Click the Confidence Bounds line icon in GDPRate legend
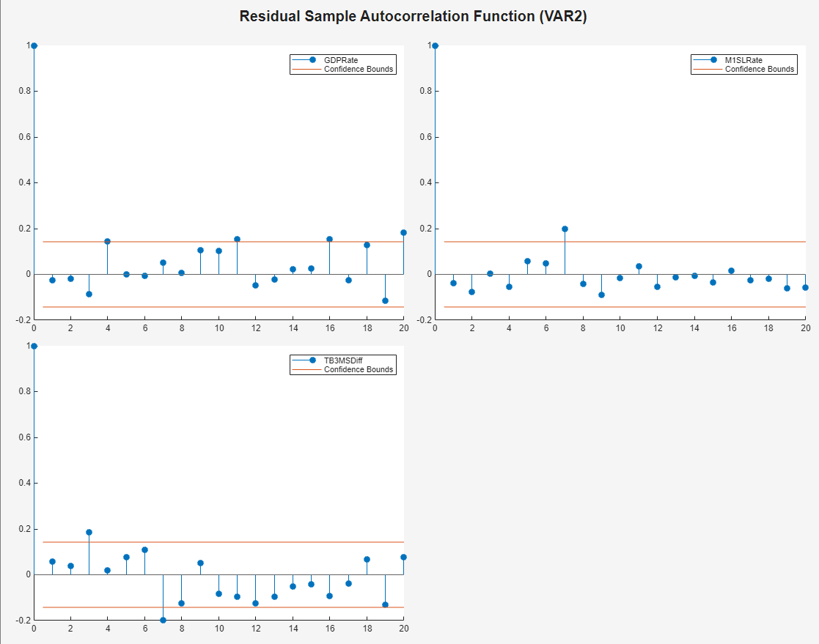 (x=309, y=70)
